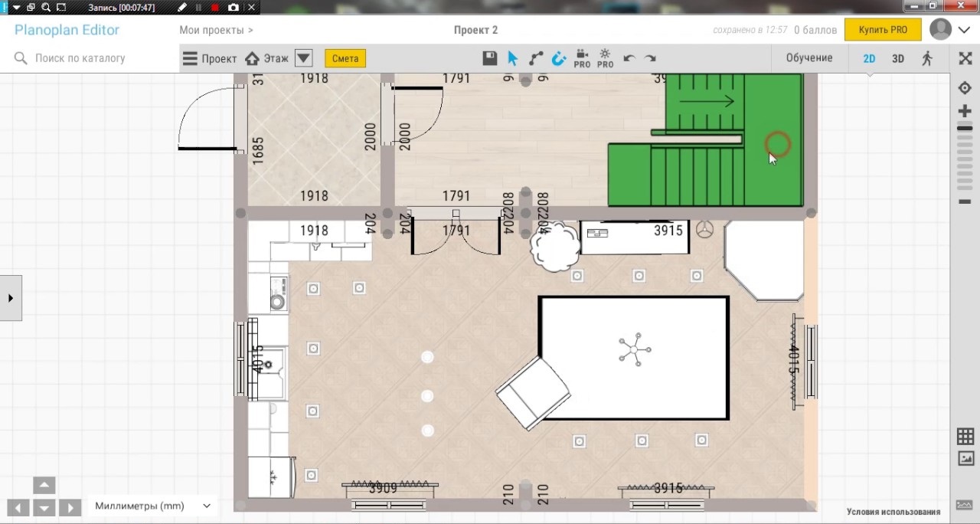Click the сохранено в 12:57 status
Screen dimensions: 980x524
pos(750,30)
